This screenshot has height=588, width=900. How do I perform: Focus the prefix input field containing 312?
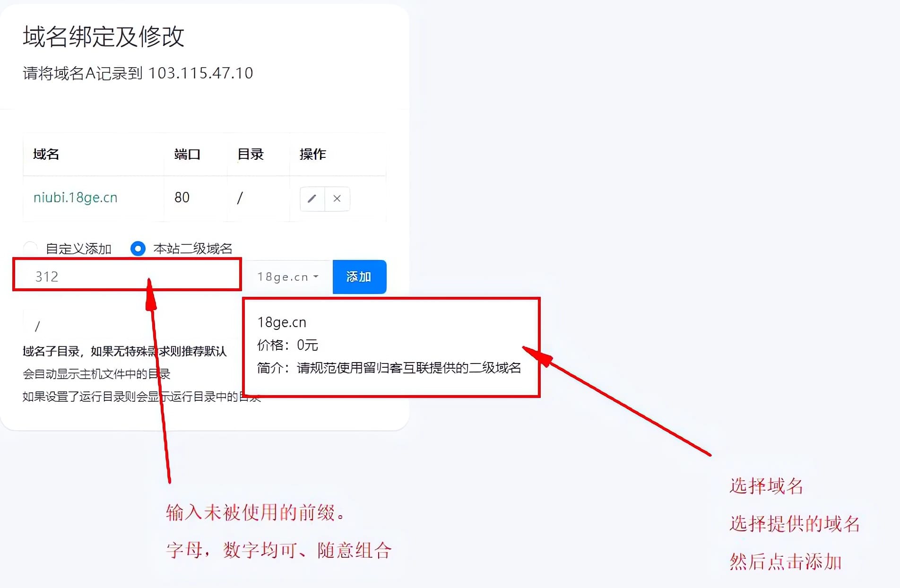(x=128, y=277)
